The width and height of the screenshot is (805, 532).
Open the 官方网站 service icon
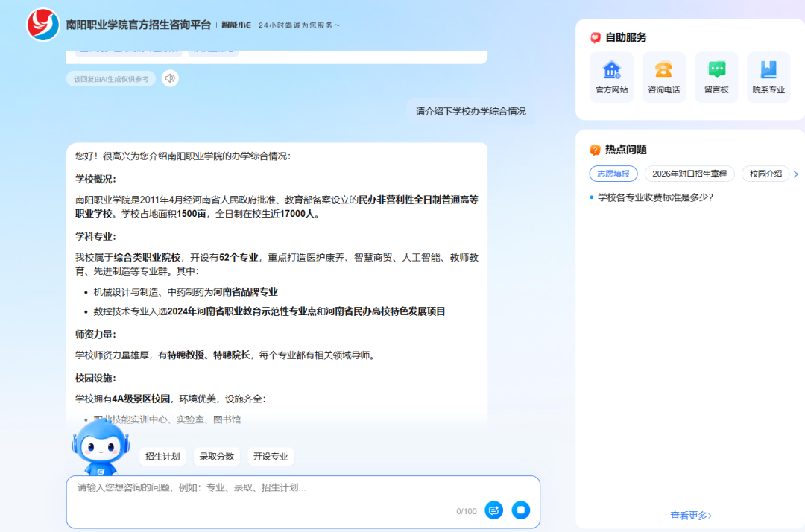tap(611, 70)
